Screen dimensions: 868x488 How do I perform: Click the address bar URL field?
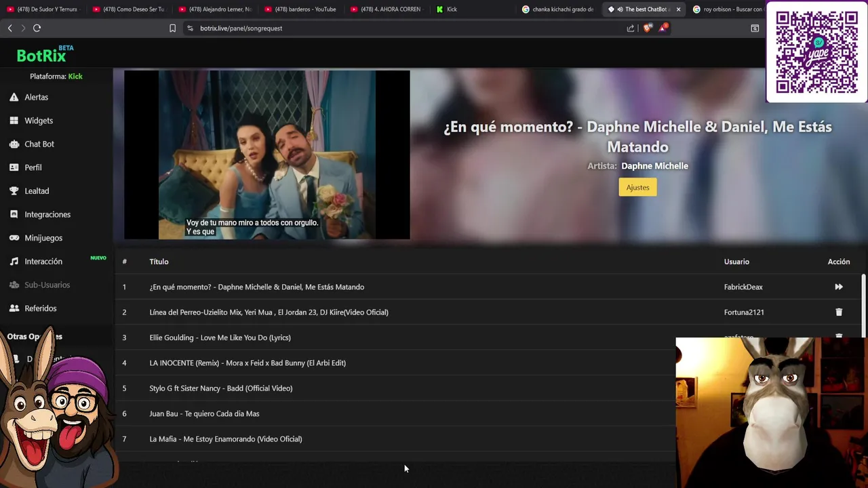(x=407, y=28)
